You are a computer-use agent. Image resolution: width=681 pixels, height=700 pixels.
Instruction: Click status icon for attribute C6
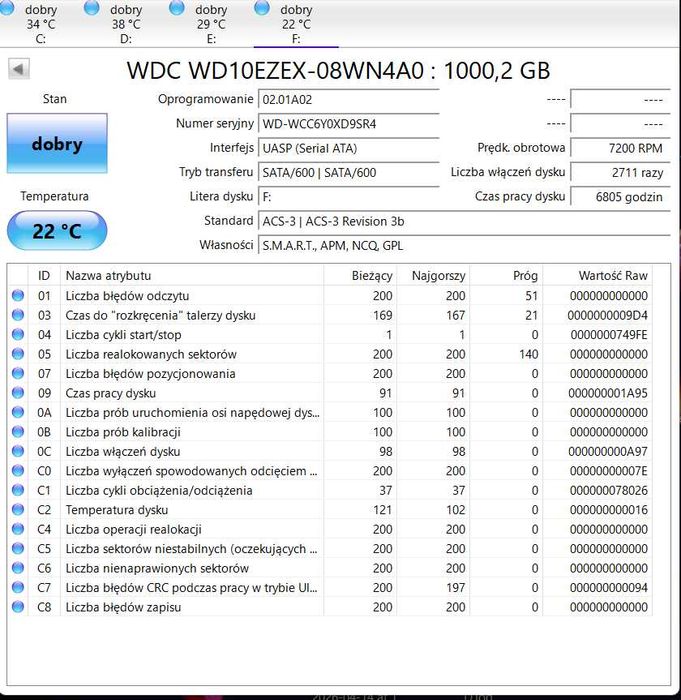click(18, 567)
